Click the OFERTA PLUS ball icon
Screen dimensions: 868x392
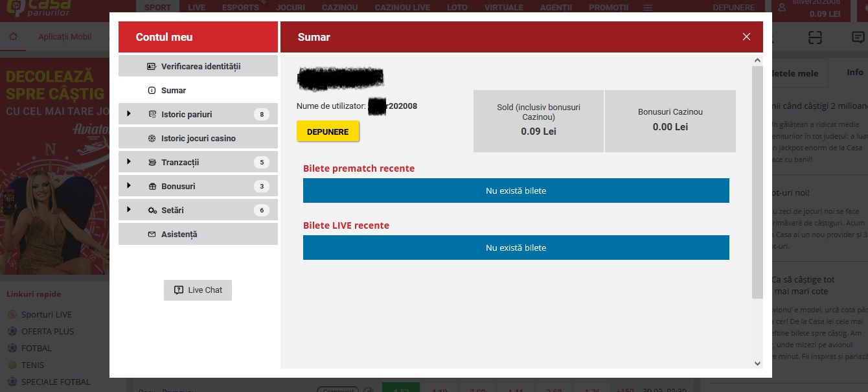point(12,331)
